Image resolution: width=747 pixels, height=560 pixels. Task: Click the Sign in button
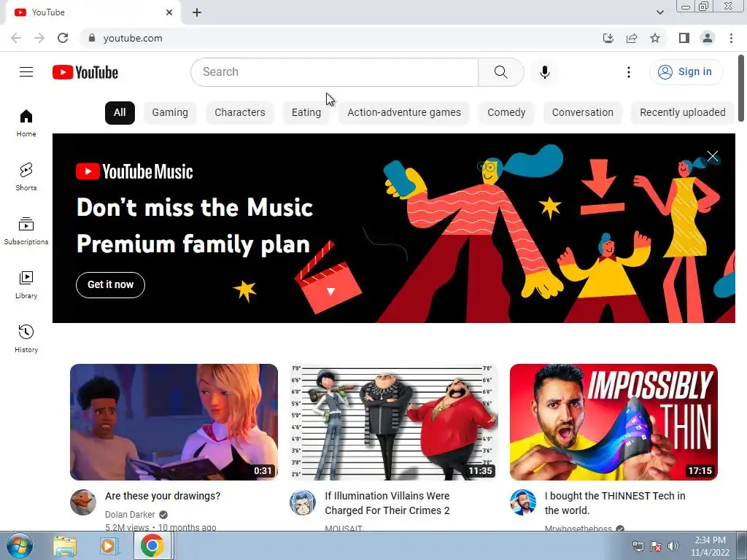[x=686, y=72]
